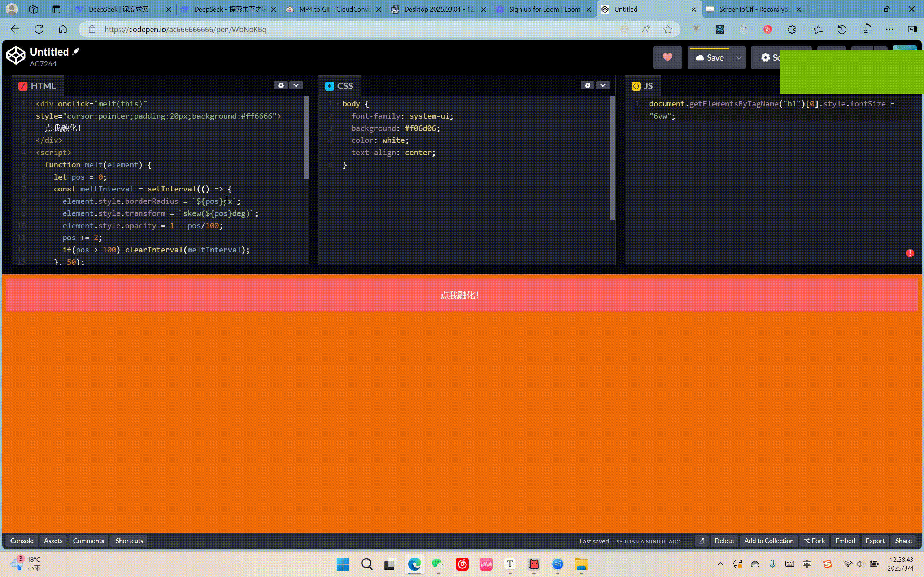The height and width of the screenshot is (577, 924).
Task: Launch NetEase Cloud Music from the taskbar
Action: coord(462,564)
